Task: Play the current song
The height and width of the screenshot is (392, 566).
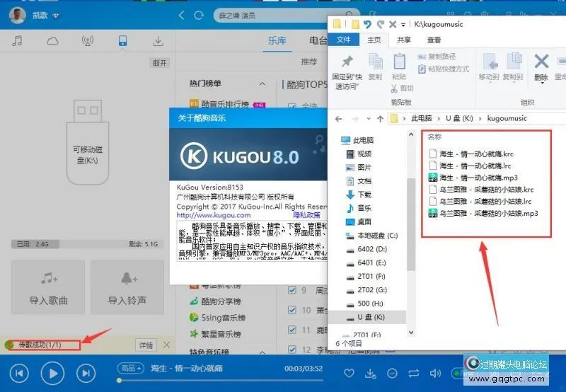Action: point(52,372)
